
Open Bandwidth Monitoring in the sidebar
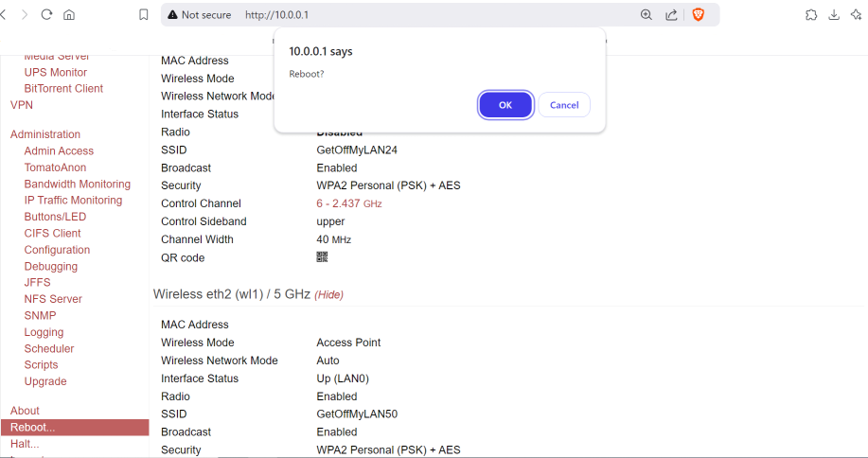pyautogui.click(x=78, y=184)
